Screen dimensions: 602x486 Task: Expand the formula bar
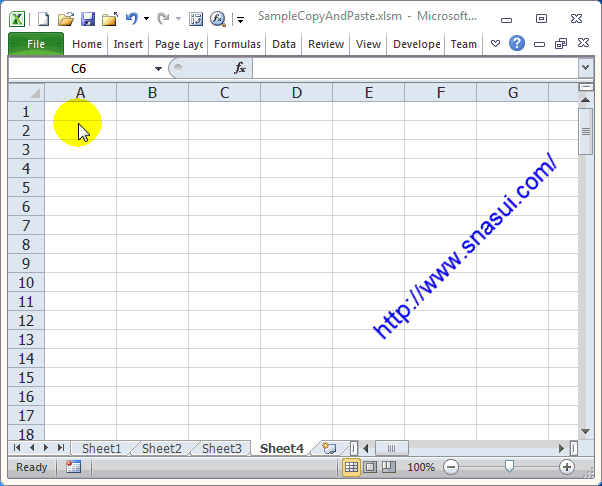point(586,68)
